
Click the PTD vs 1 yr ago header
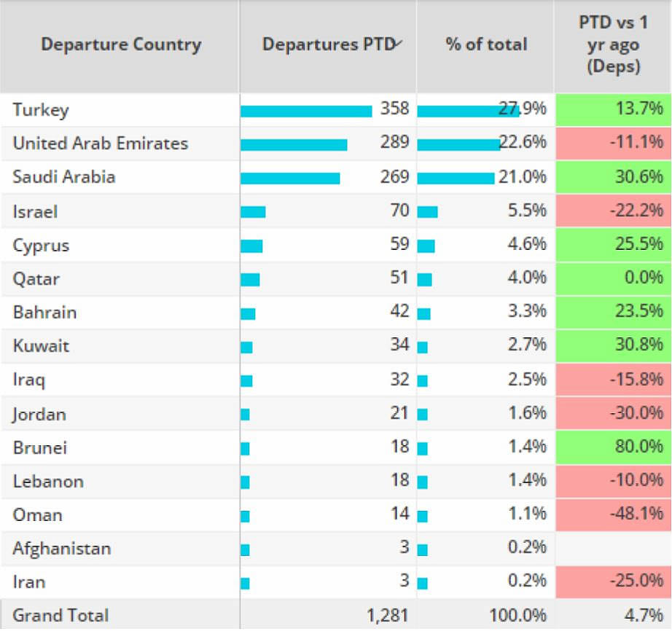coord(612,44)
